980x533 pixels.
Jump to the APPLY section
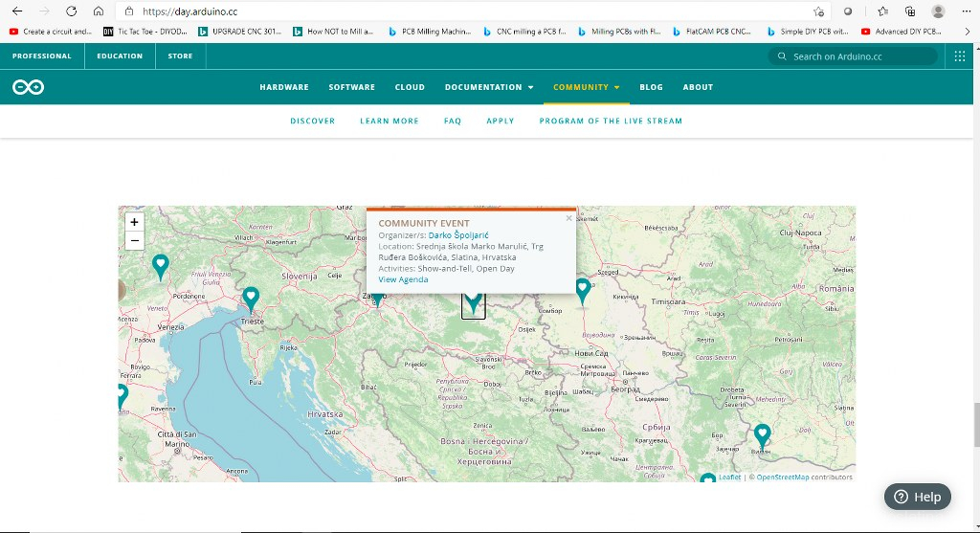point(500,121)
